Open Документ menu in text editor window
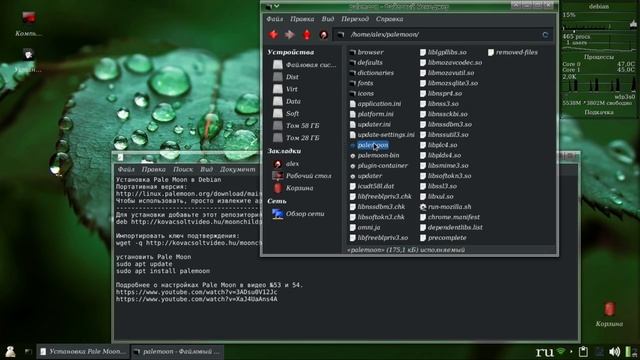640x360 pixels. (x=237, y=169)
